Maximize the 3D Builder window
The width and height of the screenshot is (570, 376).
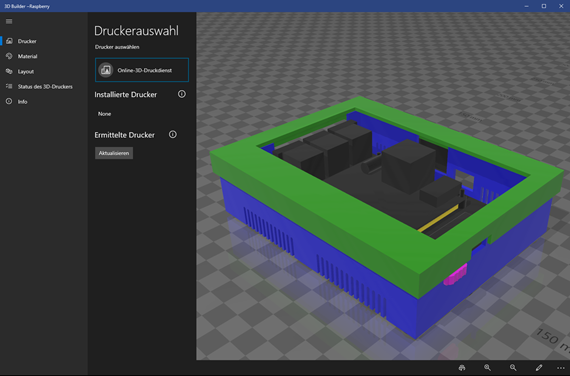point(544,6)
